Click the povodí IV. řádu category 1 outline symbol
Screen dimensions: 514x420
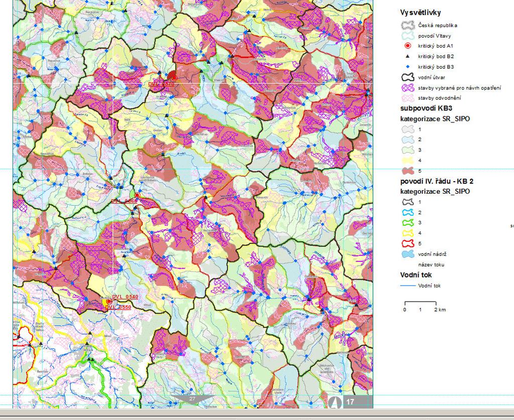(408, 202)
